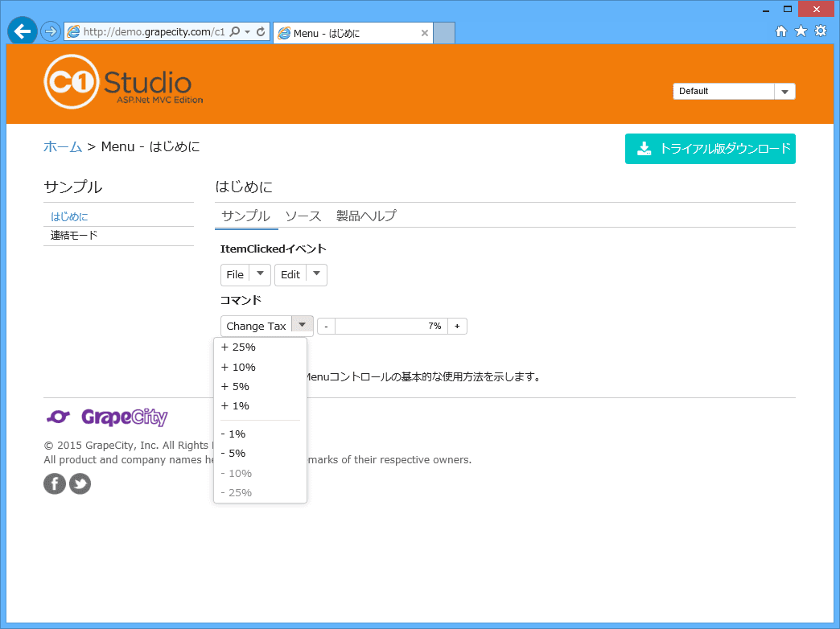Screen dimensions: 840x629
Task: Select + 1% menu item
Action: pyautogui.click(x=261, y=405)
